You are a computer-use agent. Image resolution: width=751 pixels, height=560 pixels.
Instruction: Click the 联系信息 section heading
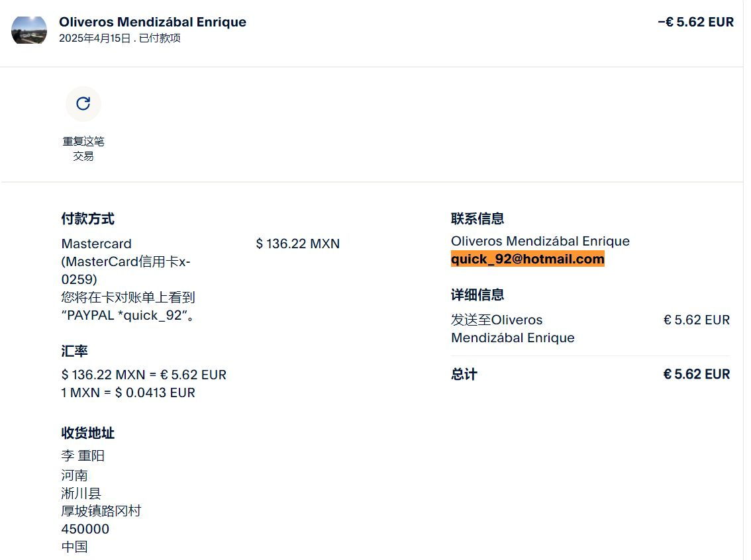(x=477, y=218)
